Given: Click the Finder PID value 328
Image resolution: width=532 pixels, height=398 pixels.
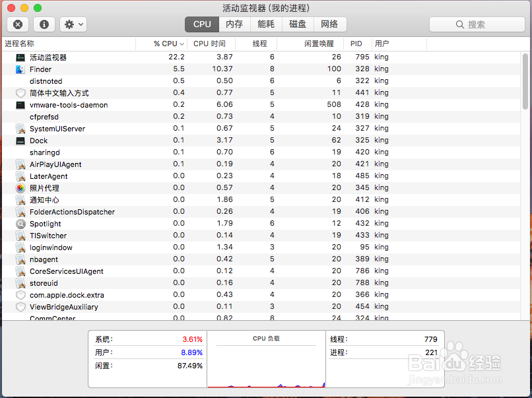Looking at the screenshot, I should pyautogui.click(x=362, y=69).
